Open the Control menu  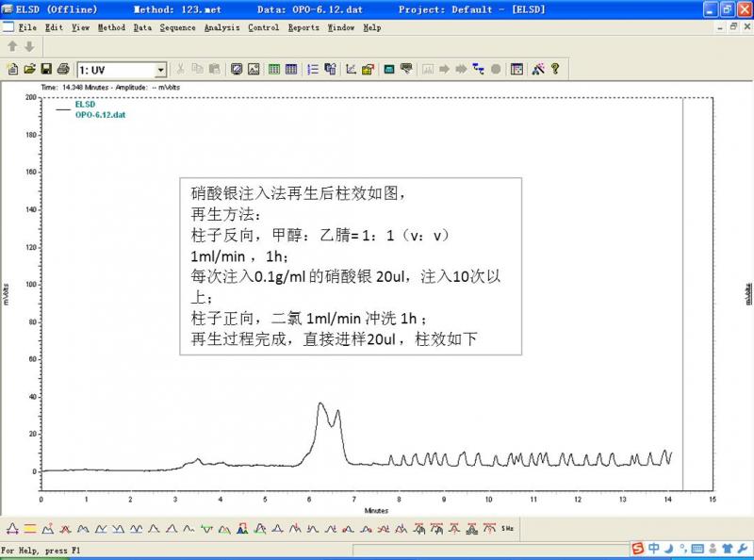click(x=264, y=27)
